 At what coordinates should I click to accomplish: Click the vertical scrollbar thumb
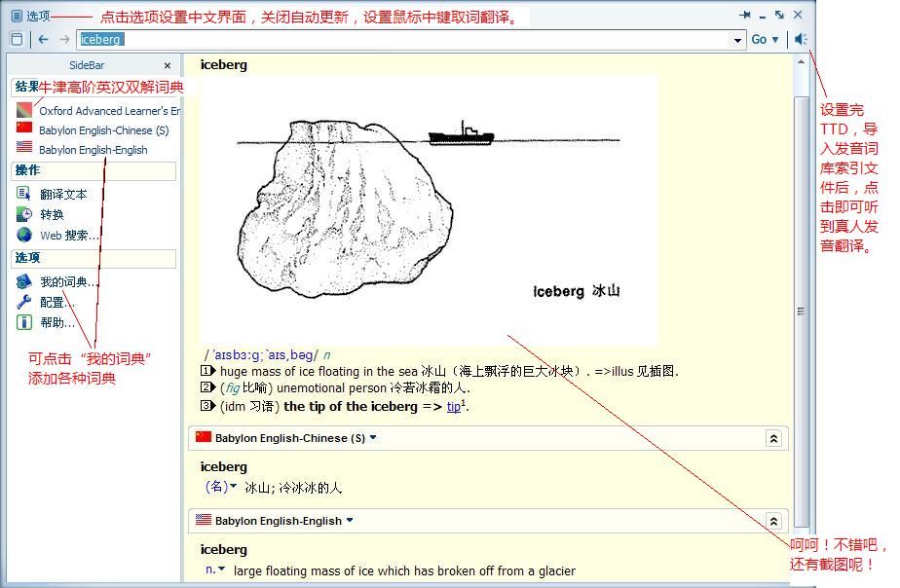[x=802, y=312]
